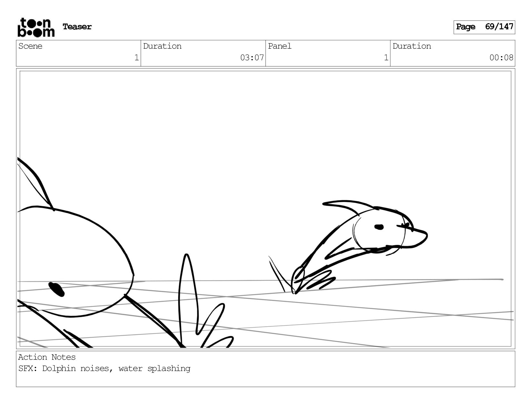Click the 'Panel' label
The height and width of the screenshot is (411, 532).
[280, 46]
